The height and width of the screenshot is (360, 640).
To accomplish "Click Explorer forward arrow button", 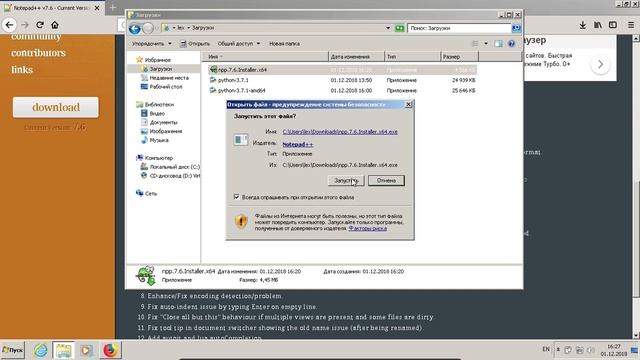I will (x=148, y=28).
